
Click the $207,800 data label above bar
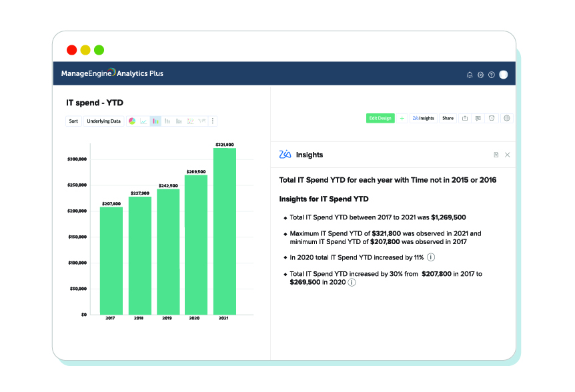pos(111,203)
